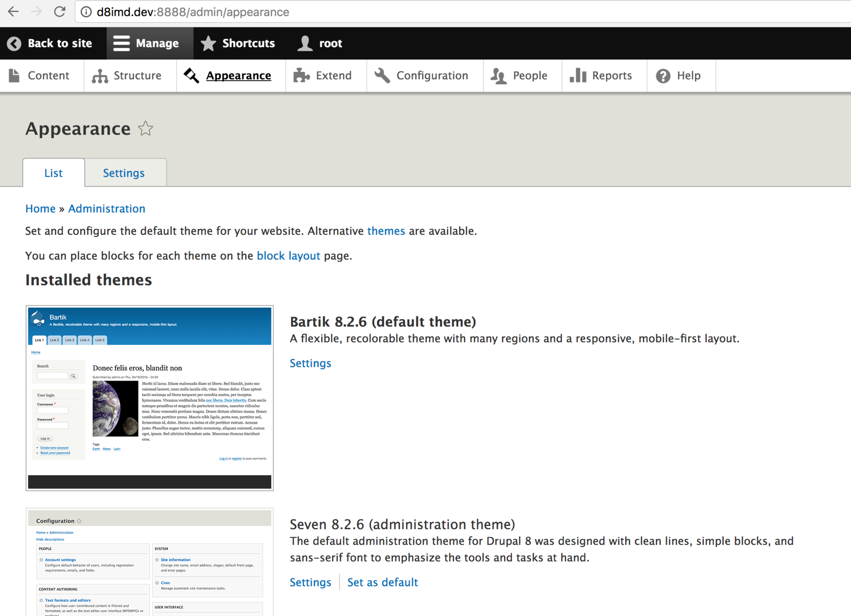851x616 pixels.
Task: Click the Seven theme screenshot thumbnail
Action: [150, 562]
